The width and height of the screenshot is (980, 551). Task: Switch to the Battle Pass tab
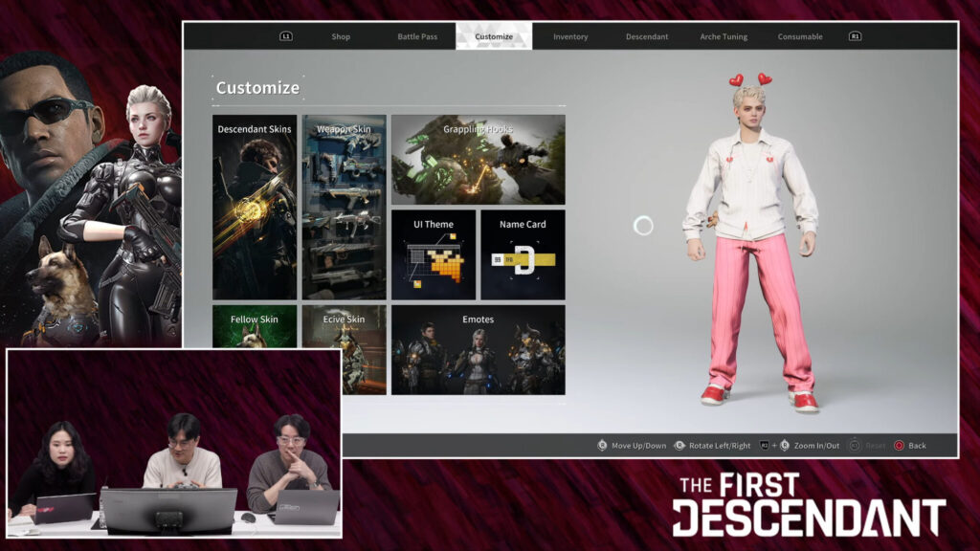pos(417,36)
